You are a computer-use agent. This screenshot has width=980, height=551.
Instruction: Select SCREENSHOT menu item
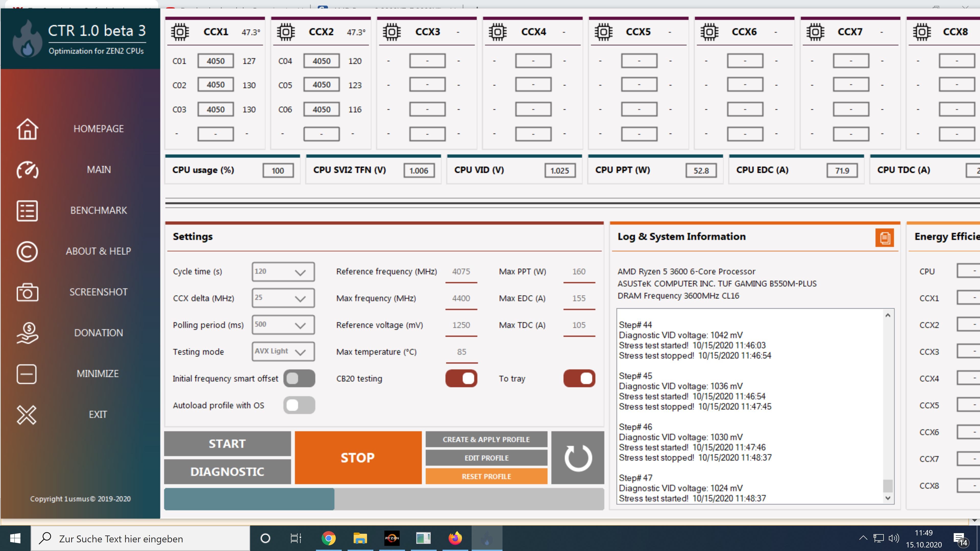point(99,292)
